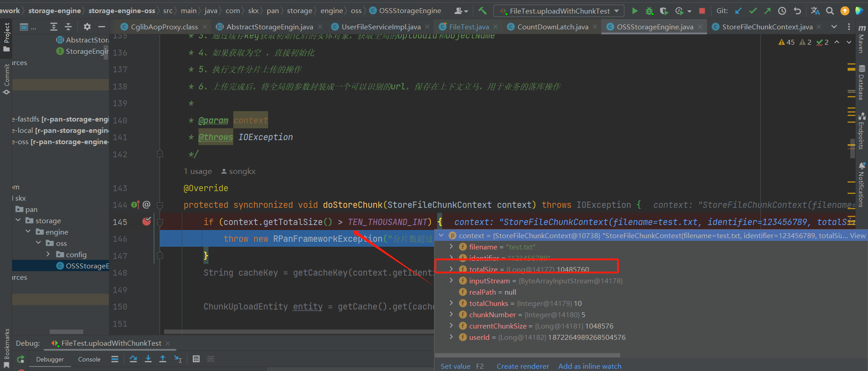868x371 pixels.
Task: Stop the running debug session
Action: point(702,11)
